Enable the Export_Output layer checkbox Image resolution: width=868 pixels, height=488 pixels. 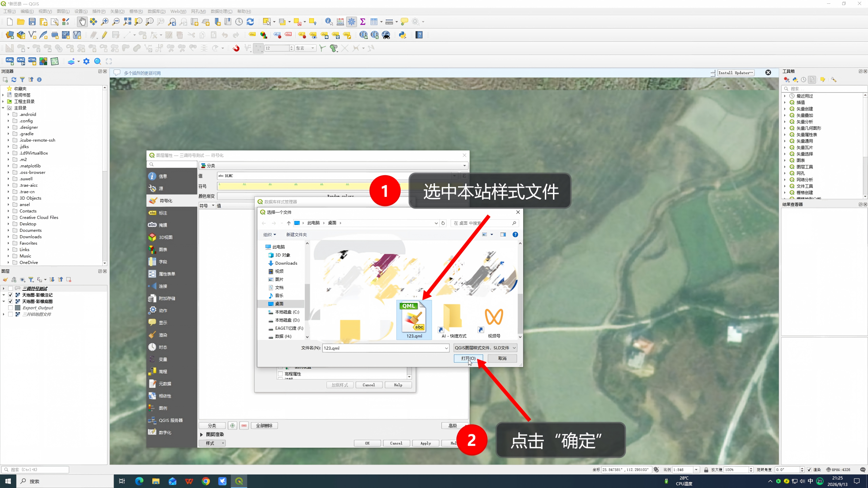click(x=11, y=308)
